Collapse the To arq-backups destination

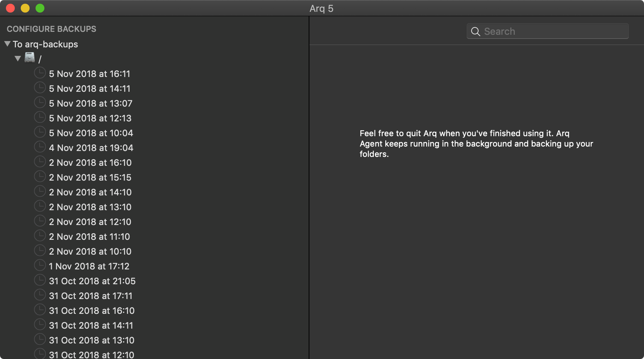(7, 44)
